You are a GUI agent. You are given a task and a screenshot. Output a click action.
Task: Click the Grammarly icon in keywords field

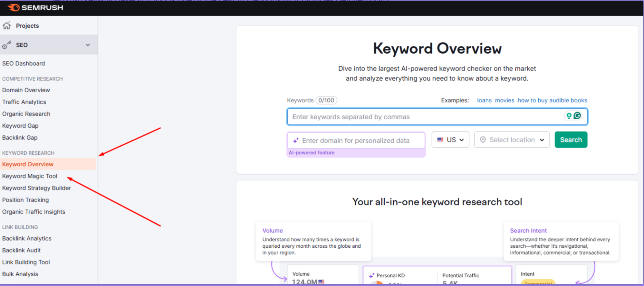coord(577,115)
